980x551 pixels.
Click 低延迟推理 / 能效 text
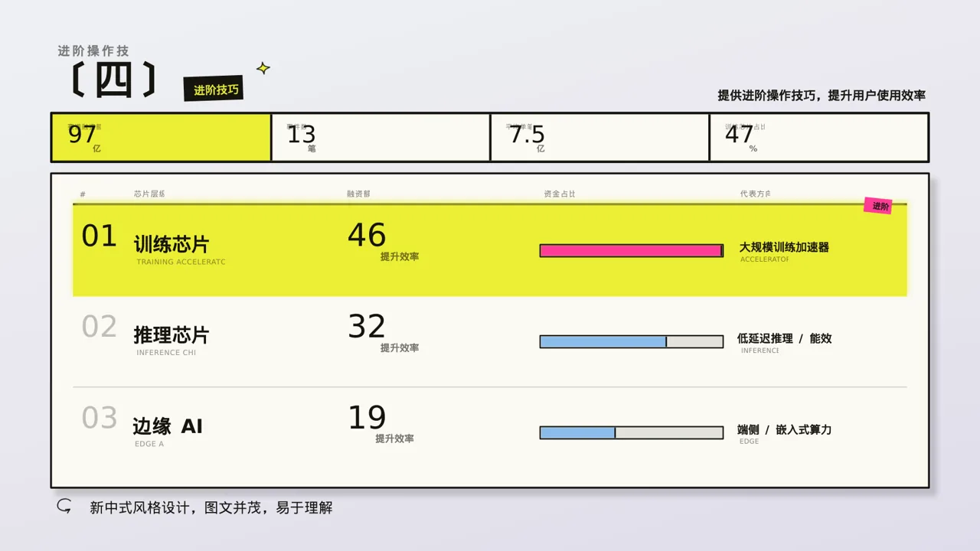[x=785, y=338]
